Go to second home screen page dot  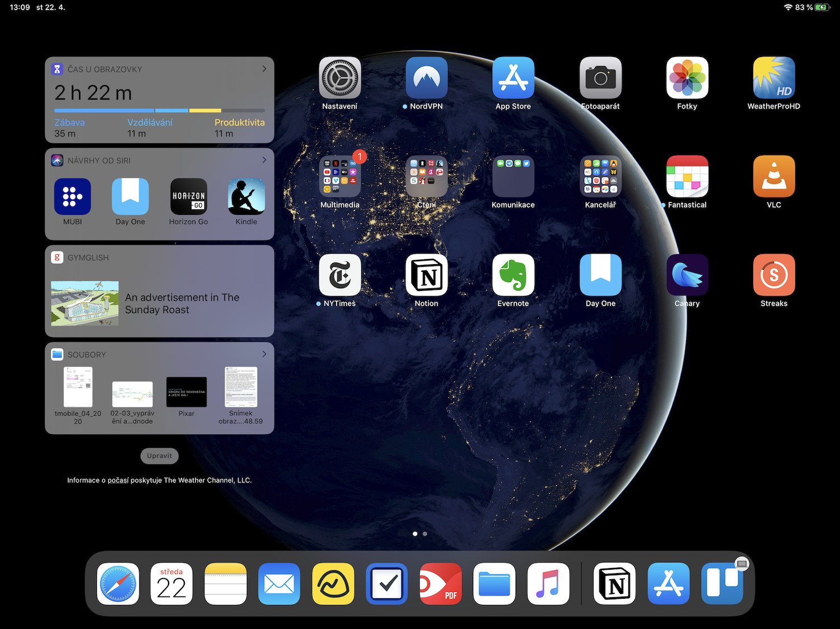tap(425, 534)
